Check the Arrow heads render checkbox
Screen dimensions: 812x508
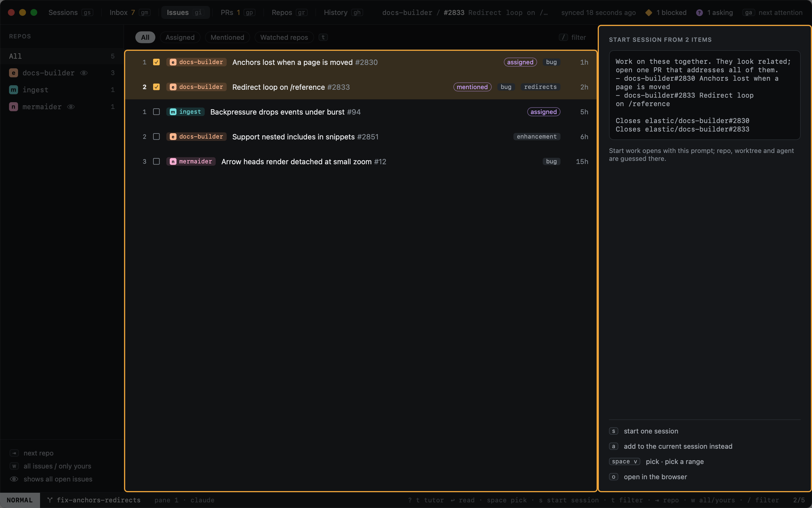coord(156,162)
